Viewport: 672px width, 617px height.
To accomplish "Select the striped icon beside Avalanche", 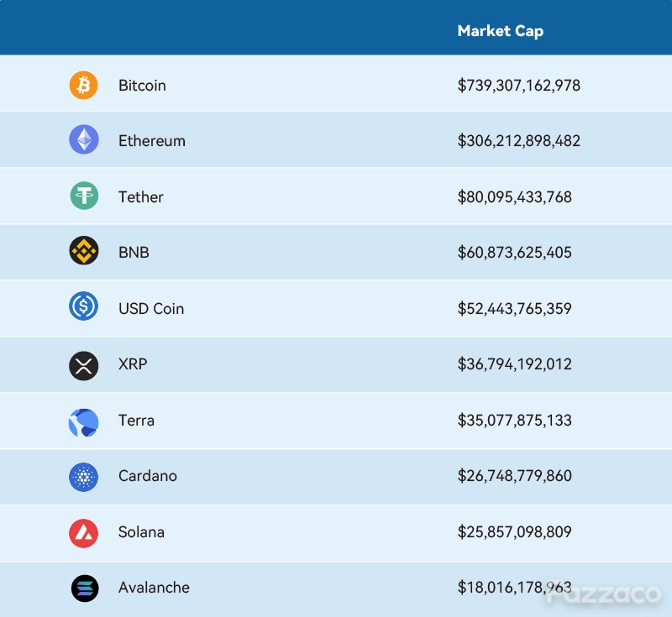I will tap(85, 588).
